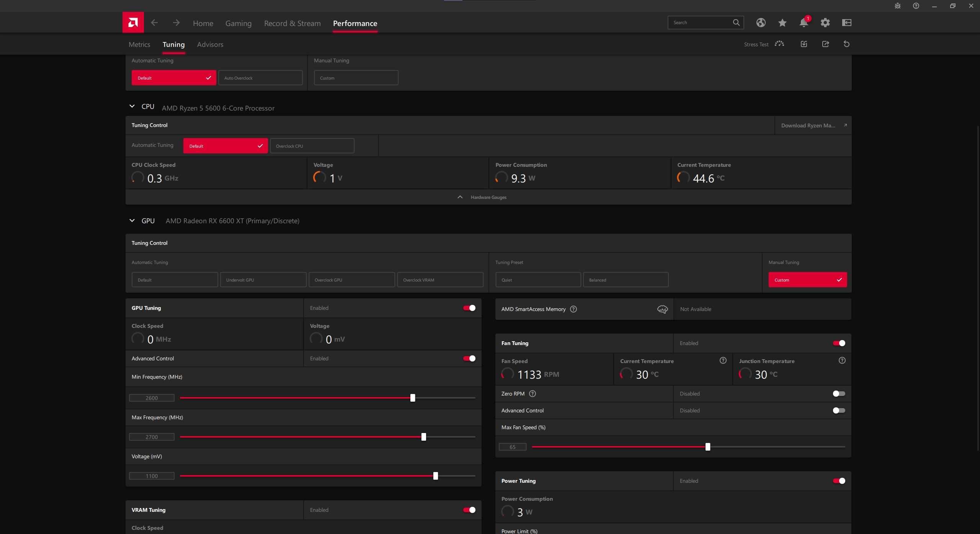
Task: Click the Junction Temperature info icon
Action: pos(842,361)
